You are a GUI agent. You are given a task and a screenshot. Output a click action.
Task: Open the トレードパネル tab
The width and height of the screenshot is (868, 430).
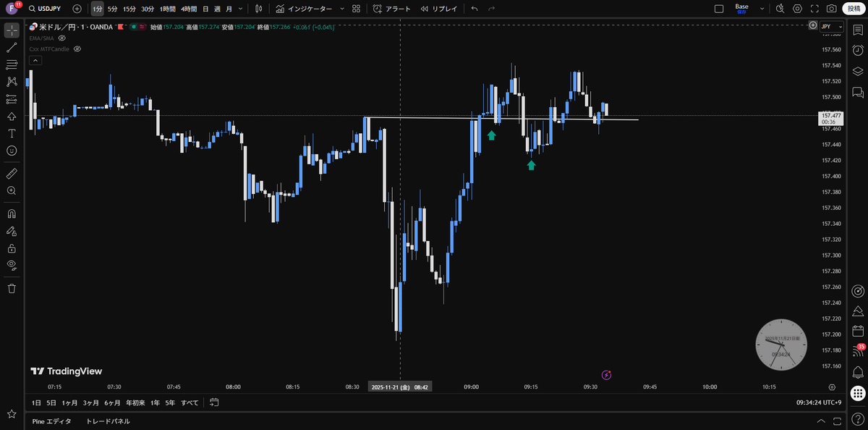click(108, 421)
